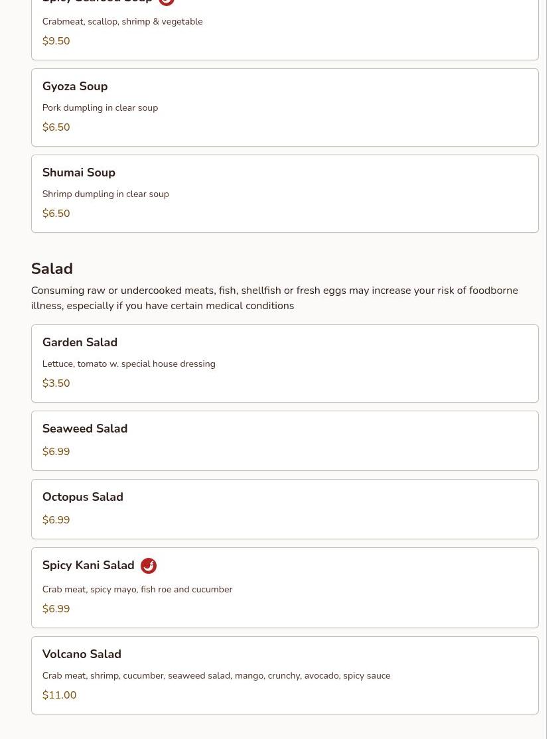The height and width of the screenshot is (739, 560).
Task: Open the Gyoza Soup menu item
Action: pyautogui.click(x=75, y=86)
